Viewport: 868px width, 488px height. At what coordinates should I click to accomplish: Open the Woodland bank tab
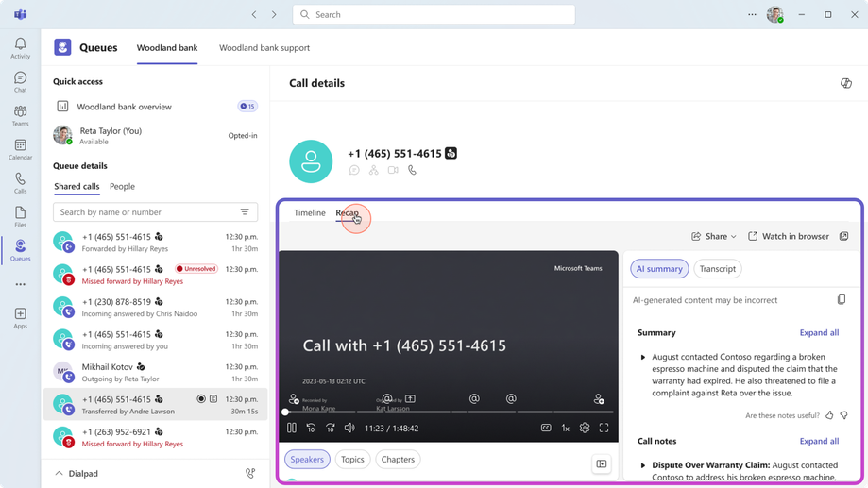[167, 47]
